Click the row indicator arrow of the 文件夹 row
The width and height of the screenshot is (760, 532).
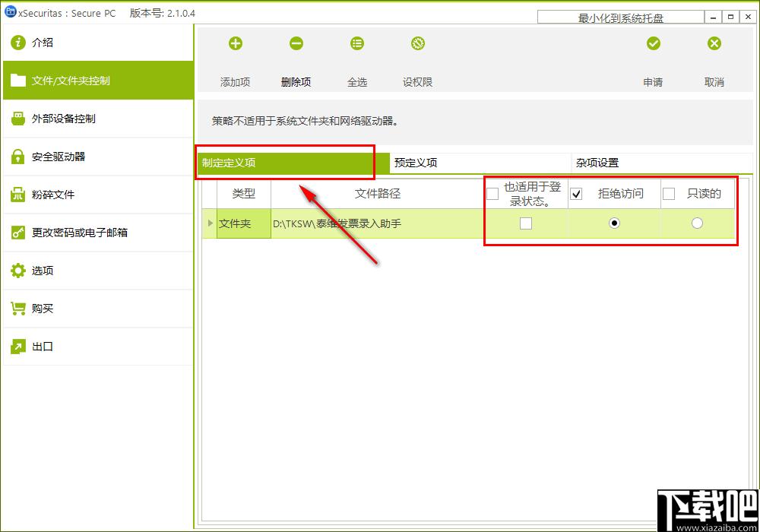point(210,223)
